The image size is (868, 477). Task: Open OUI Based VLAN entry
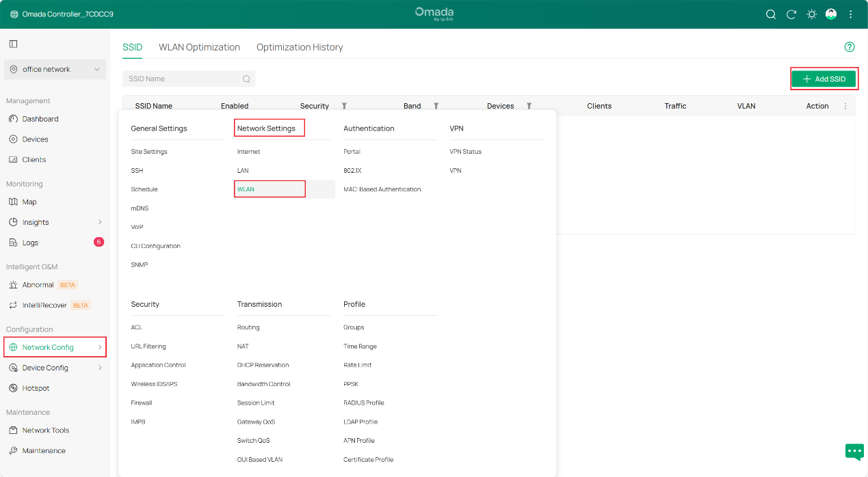[260, 460]
